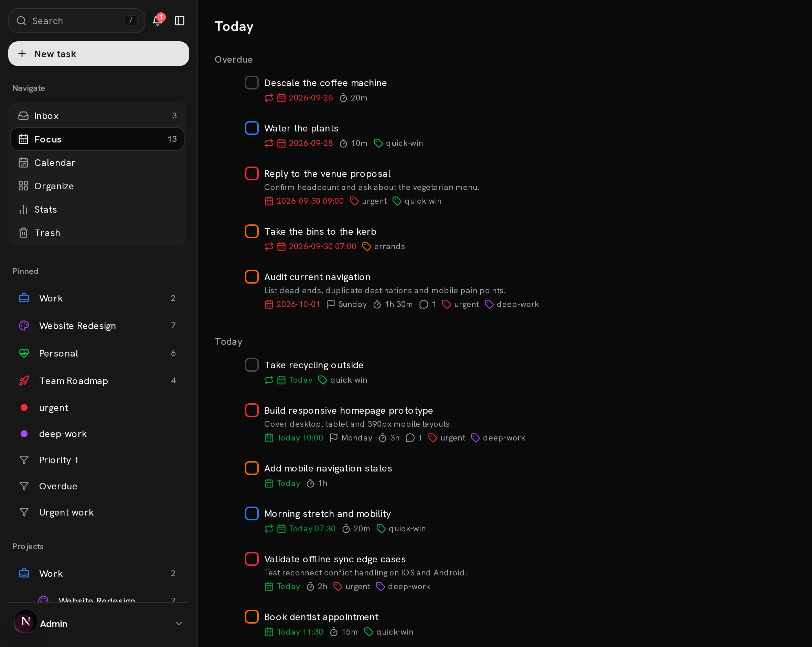This screenshot has width=812, height=647.
Task: Tick Validate offline sync edge cases
Action: click(252, 559)
